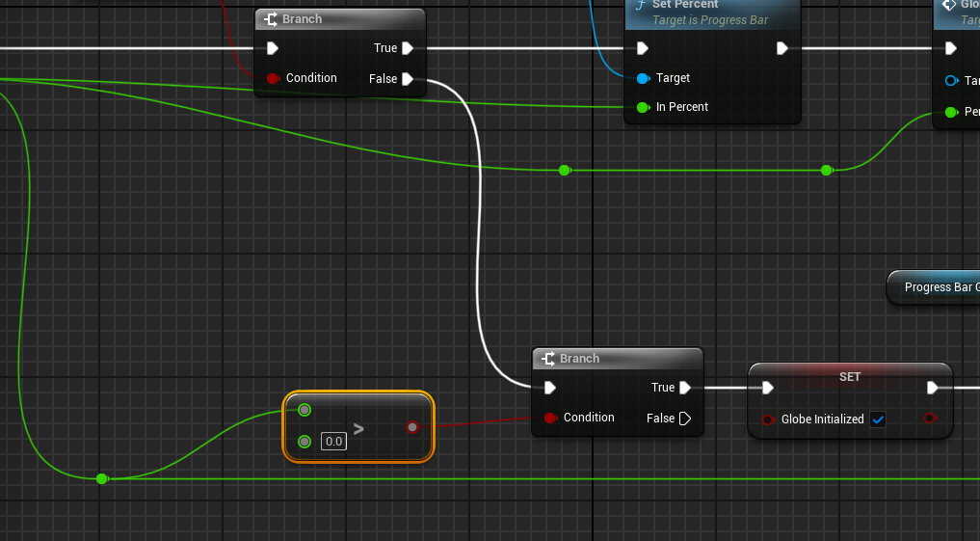Click Set Percent node's exec output pin
The width and height of the screenshot is (980, 541).
point(781,48)
